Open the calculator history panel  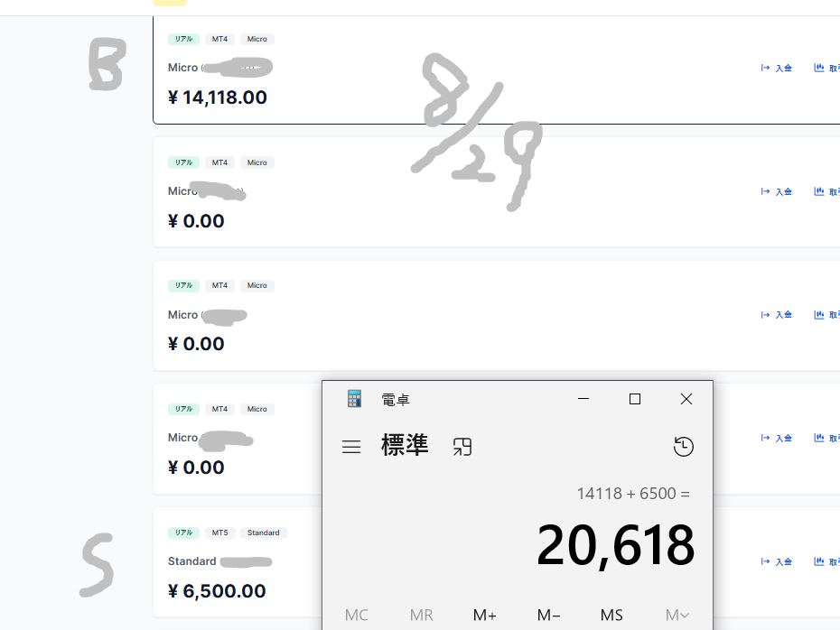683,447
